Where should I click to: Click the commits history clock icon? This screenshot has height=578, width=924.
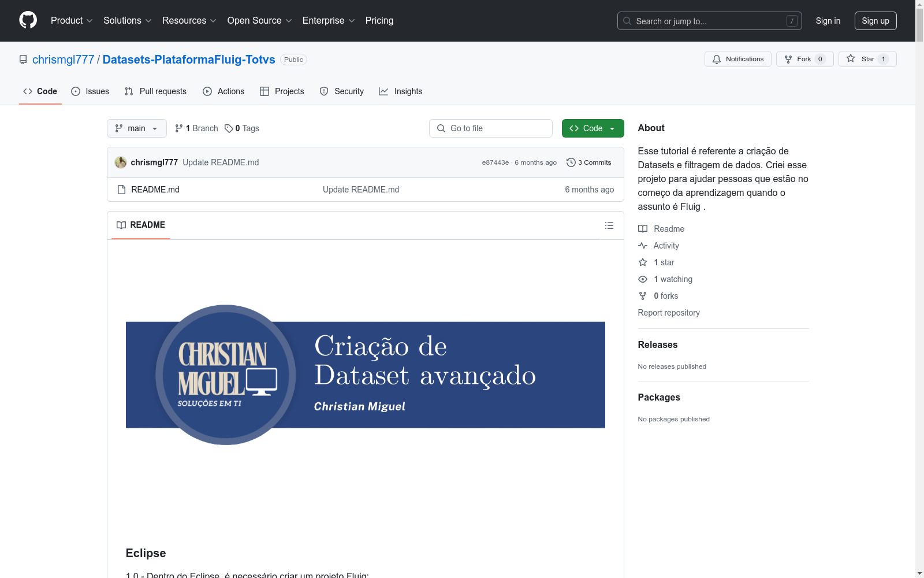[571, 162]
